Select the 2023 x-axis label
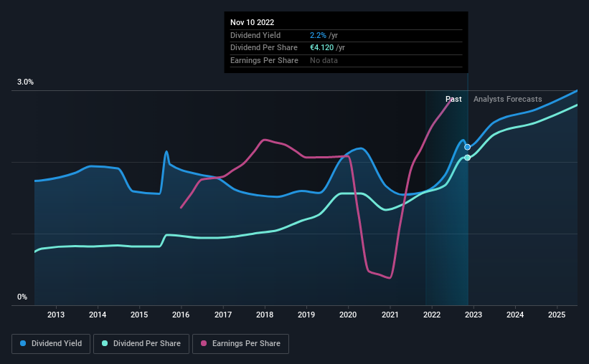The height and width of the screenshot is (364, 589). pyautogui.click(x=473, y=315)
